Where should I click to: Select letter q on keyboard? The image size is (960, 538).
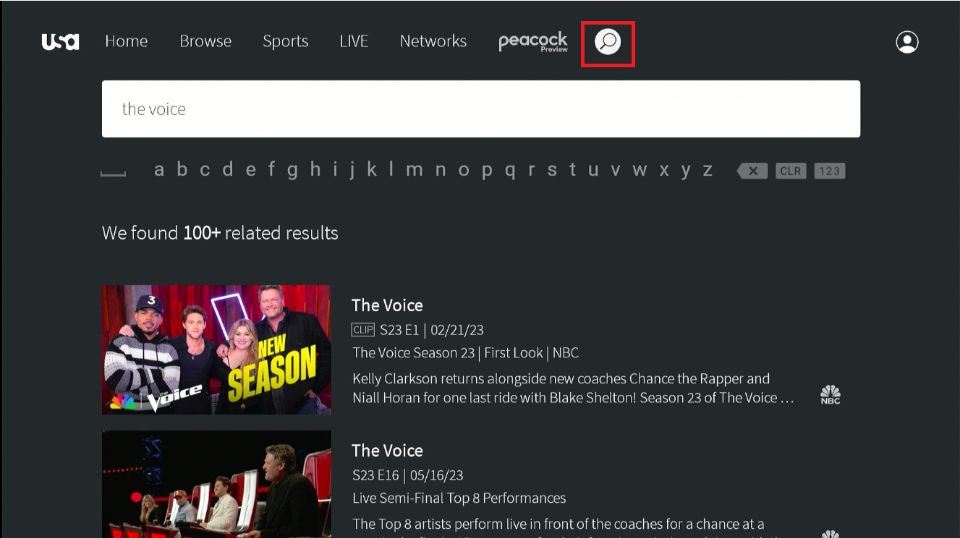coord(510,171)
